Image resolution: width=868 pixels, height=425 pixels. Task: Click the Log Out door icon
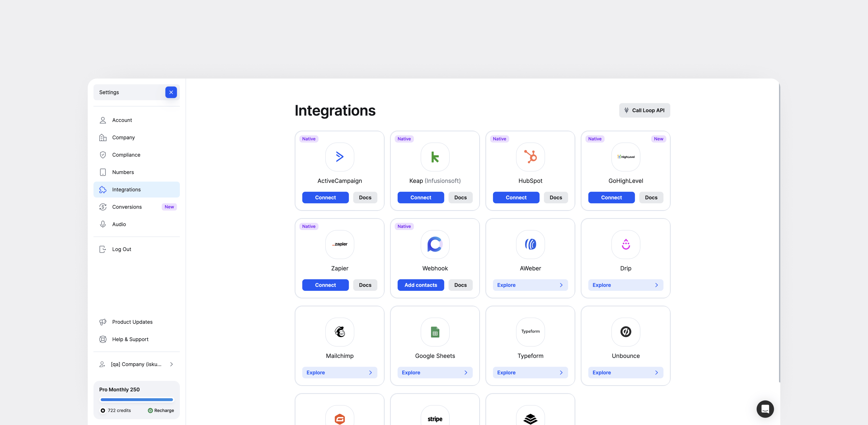click(103, 249)
